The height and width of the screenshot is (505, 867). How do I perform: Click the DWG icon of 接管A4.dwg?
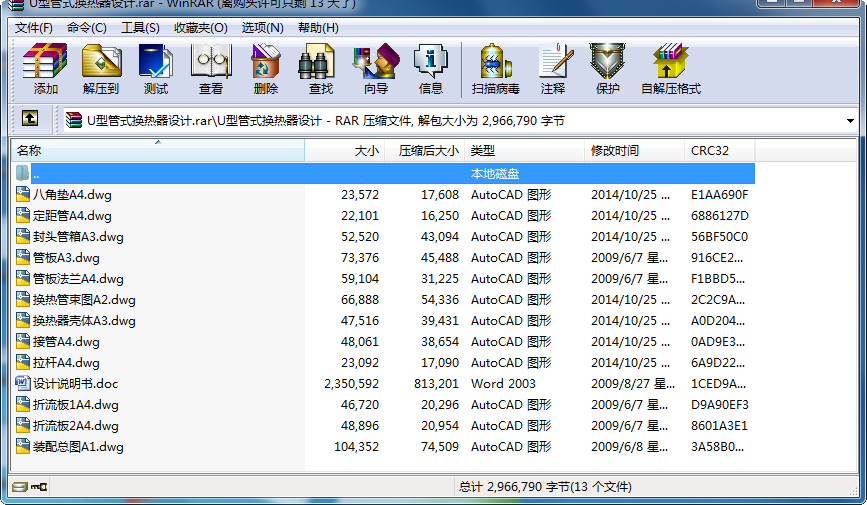click(x=22, y=341)
